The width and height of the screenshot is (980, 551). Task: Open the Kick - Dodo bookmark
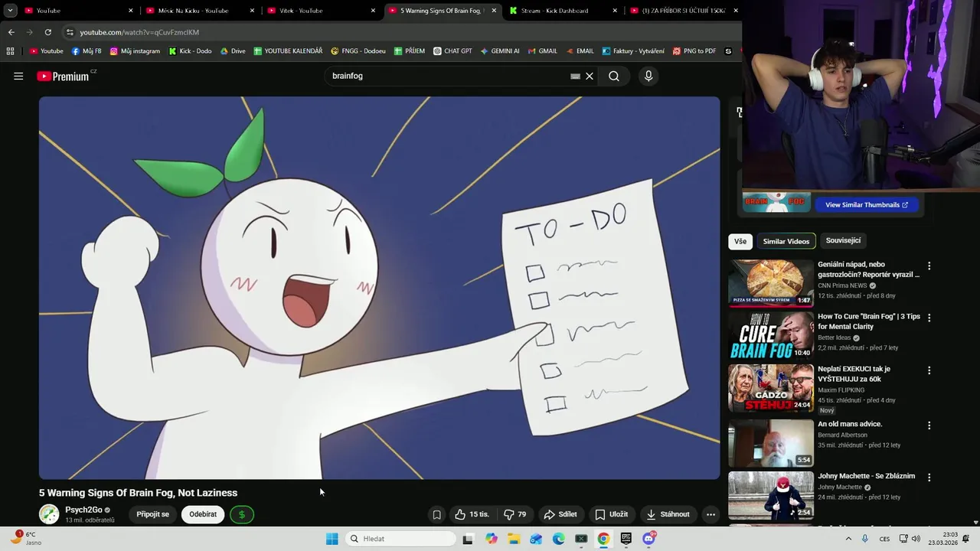[190, 51]
